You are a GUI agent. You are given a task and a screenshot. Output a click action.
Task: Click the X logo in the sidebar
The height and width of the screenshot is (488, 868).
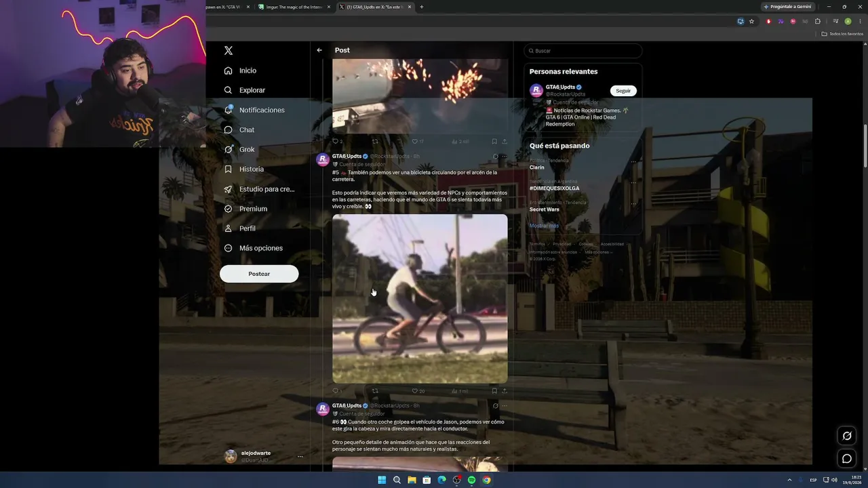(229, 51)
